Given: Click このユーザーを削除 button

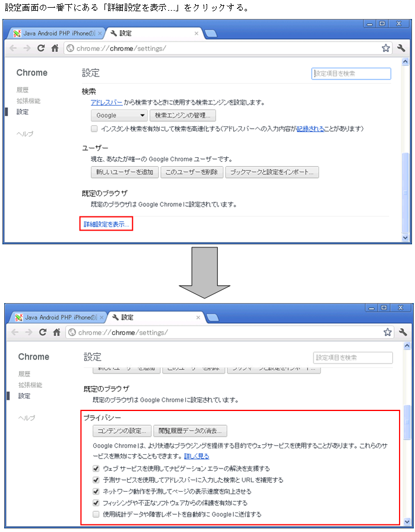Looking at the screenshot, I should (192, 172).
